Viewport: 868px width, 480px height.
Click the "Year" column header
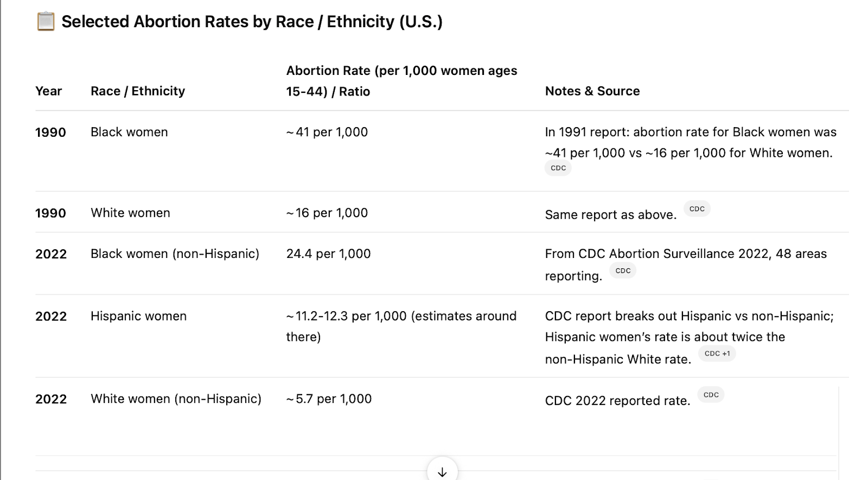click(x=49, y=91)
